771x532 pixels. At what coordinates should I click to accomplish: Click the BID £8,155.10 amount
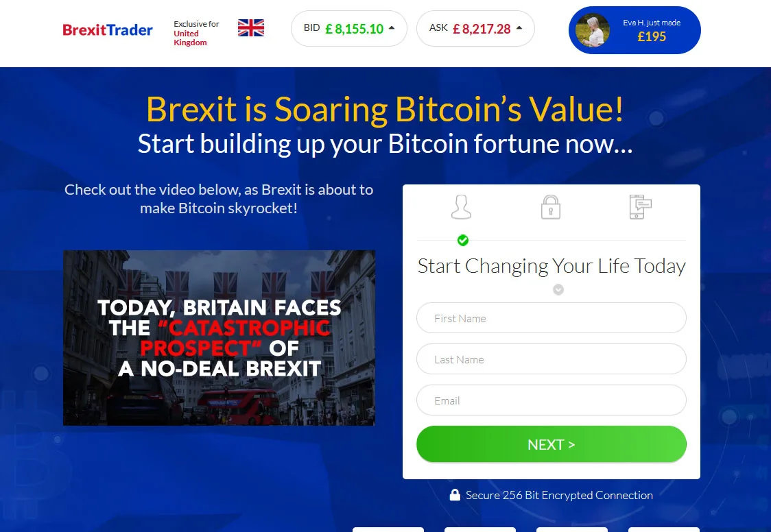(354, 29)
